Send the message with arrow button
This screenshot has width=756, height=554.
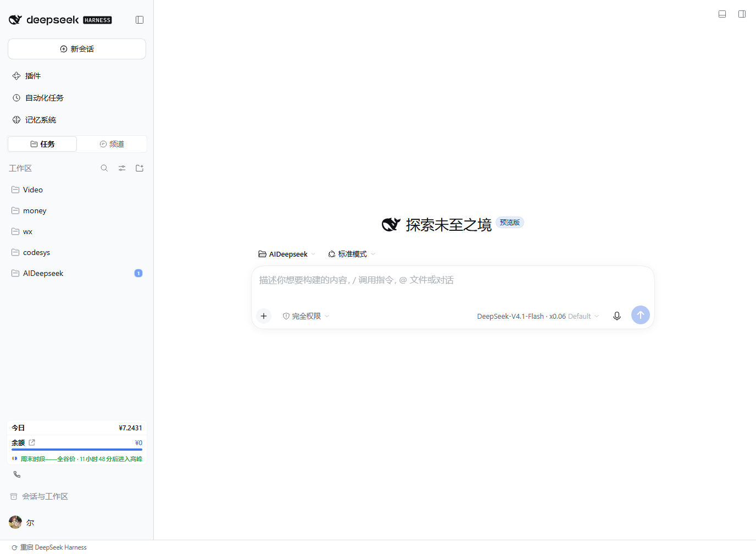(641, 315)
